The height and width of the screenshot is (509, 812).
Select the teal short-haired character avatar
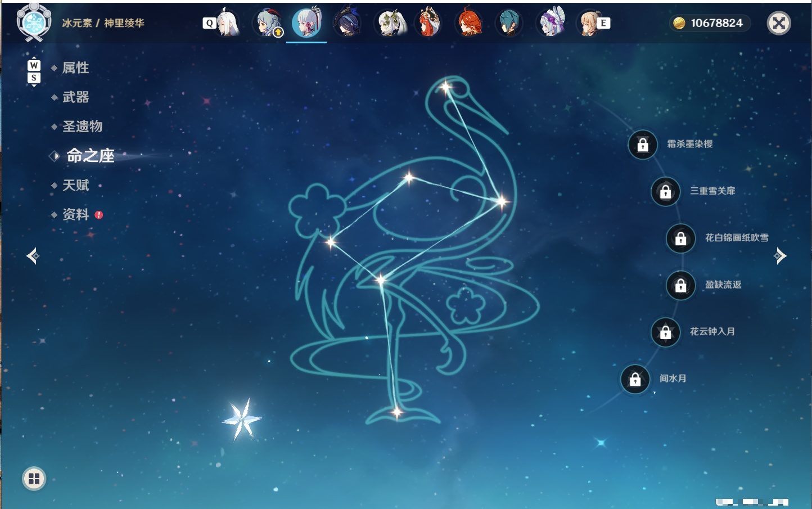coord(509,23)
